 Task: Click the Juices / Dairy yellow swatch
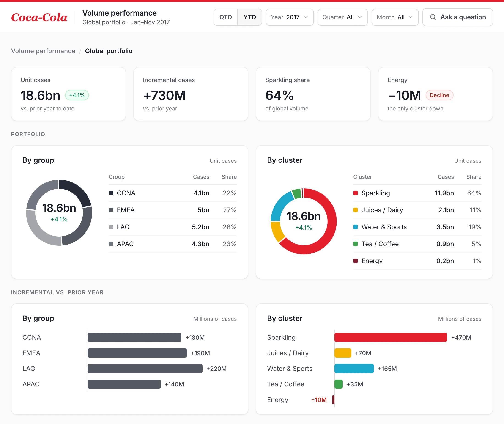click(x=356, y=210)
